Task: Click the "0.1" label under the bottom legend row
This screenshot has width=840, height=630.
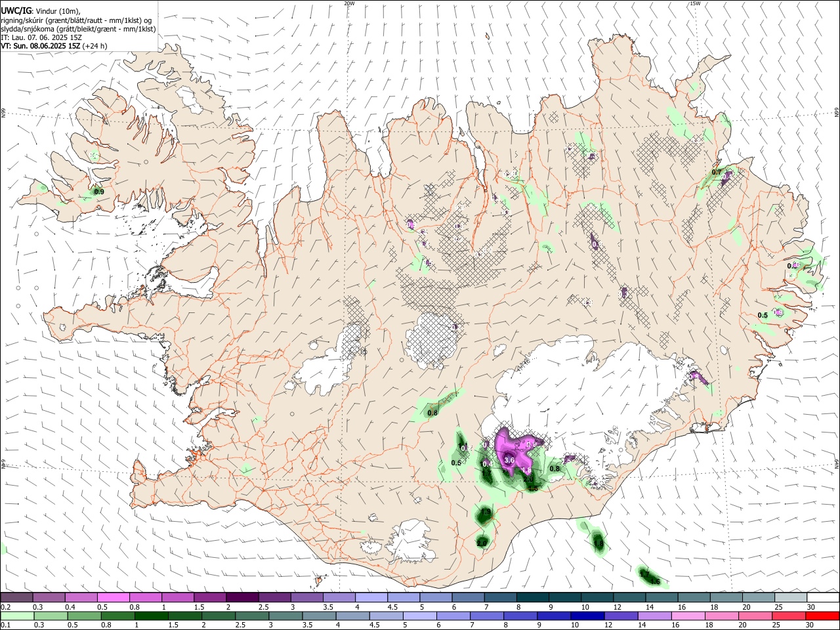Action: [x=5, y=625]
